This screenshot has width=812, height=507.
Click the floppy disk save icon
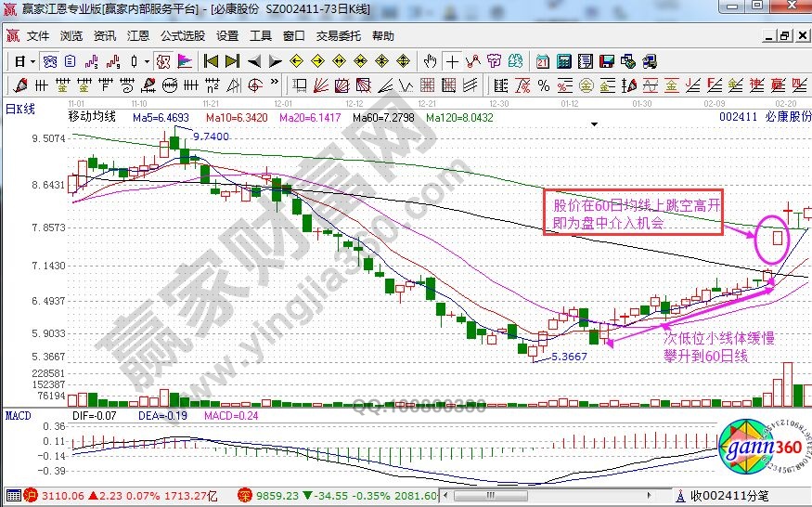pos(607,61)
